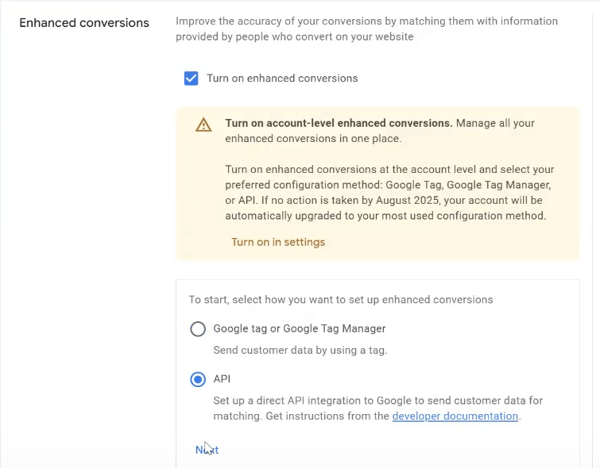600x468 pixels.
Task: Select the API radio button
Action: tap(198, 379)
